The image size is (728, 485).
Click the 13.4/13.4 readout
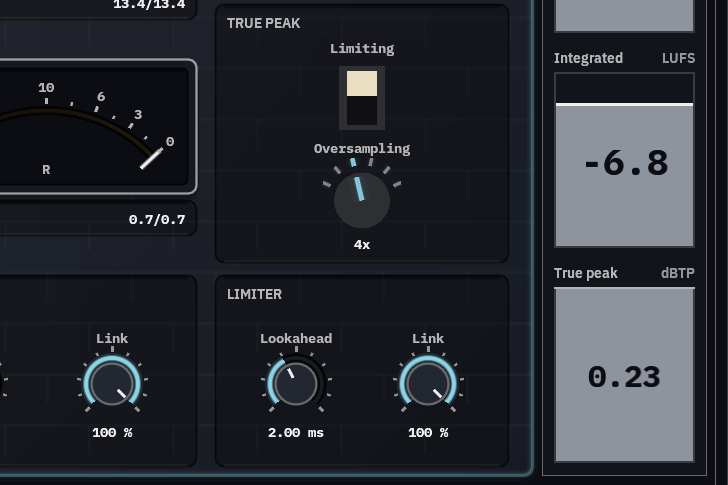click(149, 5)
